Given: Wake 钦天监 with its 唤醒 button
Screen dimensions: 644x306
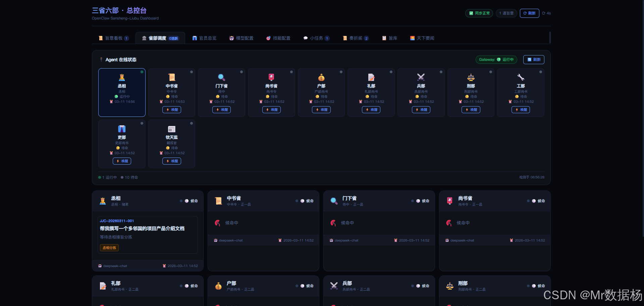Looking at the screenshot, I should pos(172,161).
